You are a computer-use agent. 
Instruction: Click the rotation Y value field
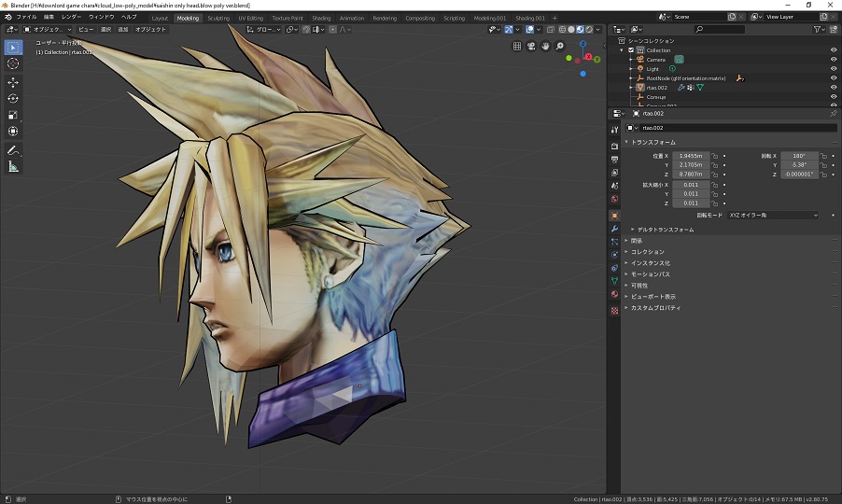pyautogui.click(x=799, y=165)
